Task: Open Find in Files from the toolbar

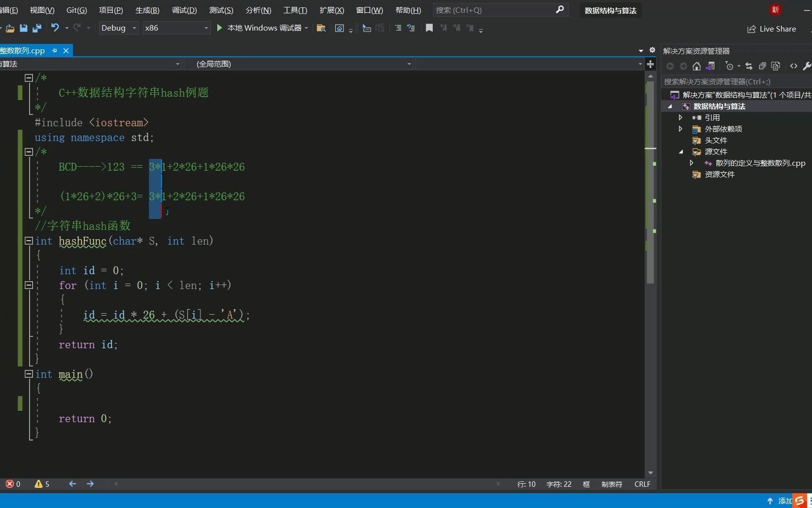Action: [321, 28]
